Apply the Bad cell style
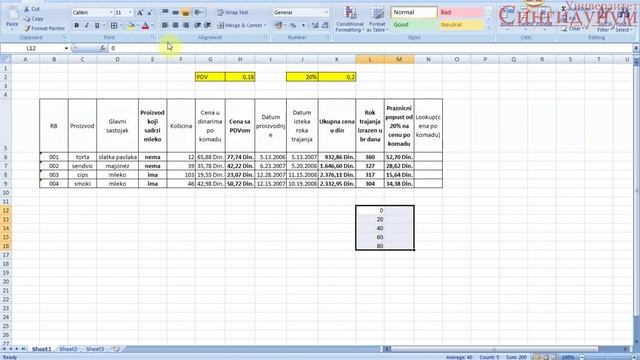 (462, 13)
